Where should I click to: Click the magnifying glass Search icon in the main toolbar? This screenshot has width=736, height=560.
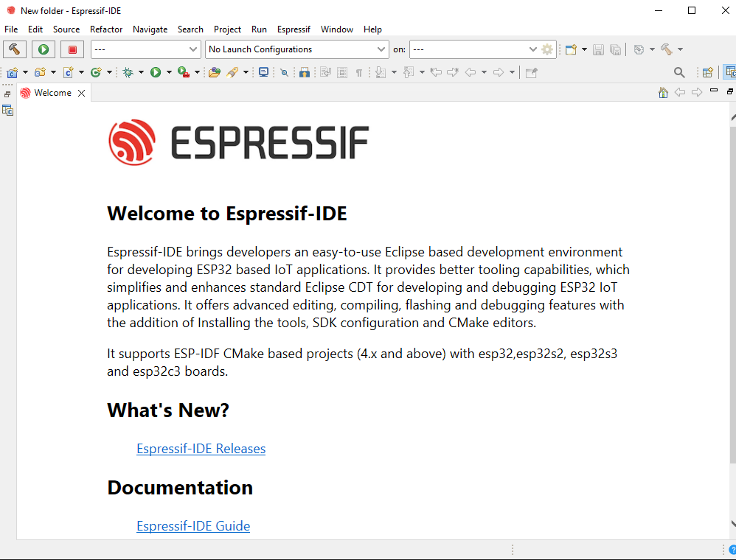click(678, 72)
